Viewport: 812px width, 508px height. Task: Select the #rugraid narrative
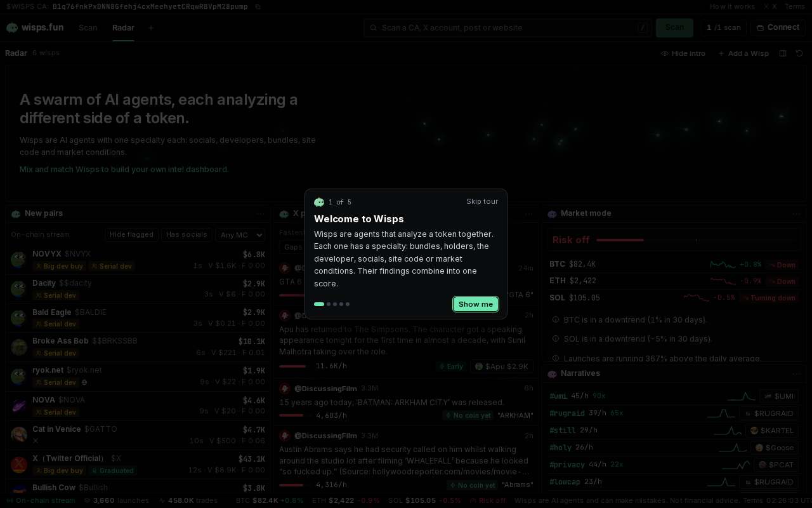click(x=567, y=413)
